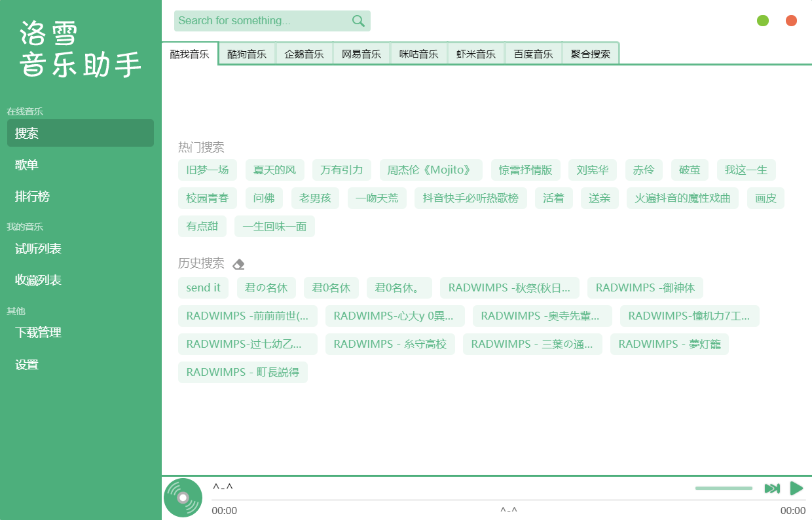Skip to next track

click(x=772, y=489)
